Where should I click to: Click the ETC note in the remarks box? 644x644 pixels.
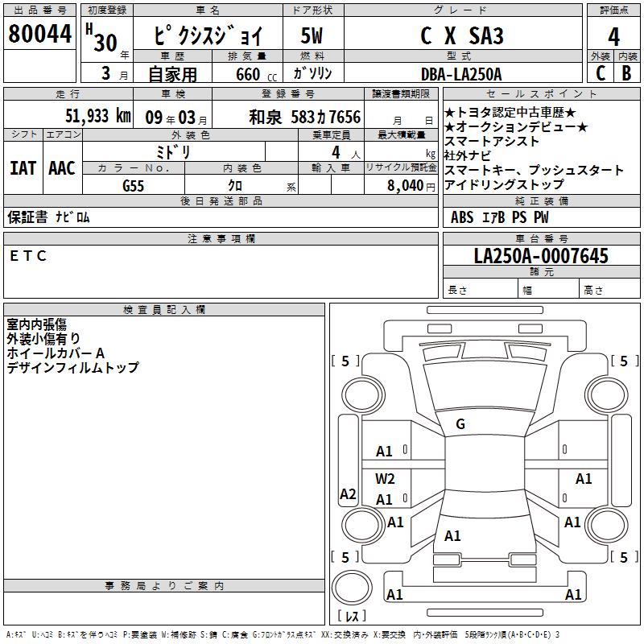click(x=29, y=256)
